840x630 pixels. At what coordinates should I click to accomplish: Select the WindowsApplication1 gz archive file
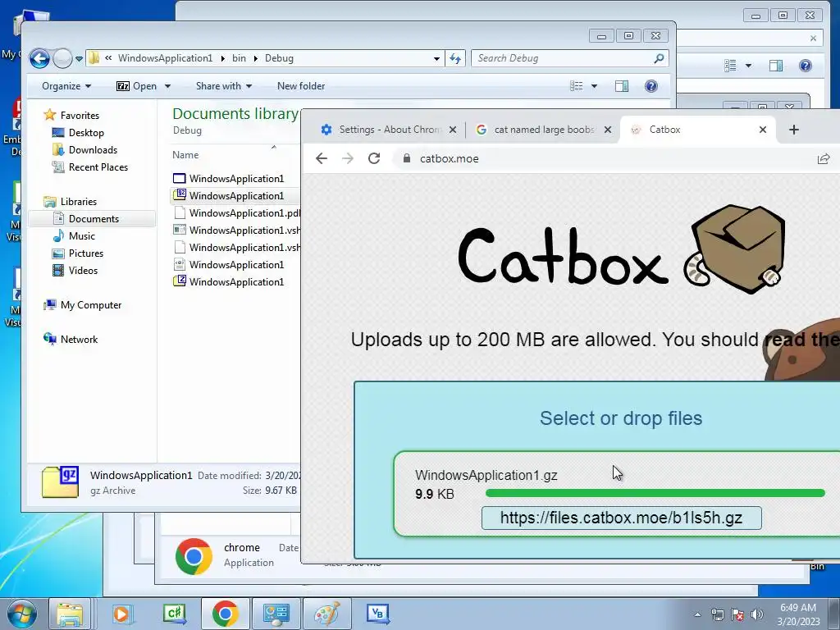coord(235,195)
